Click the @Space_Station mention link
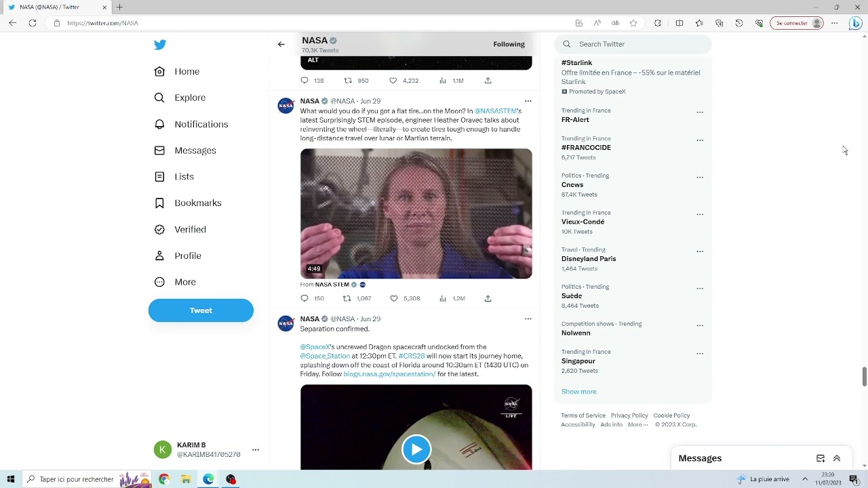Screen dimensions: 868x488 click(x=325, y=356)
